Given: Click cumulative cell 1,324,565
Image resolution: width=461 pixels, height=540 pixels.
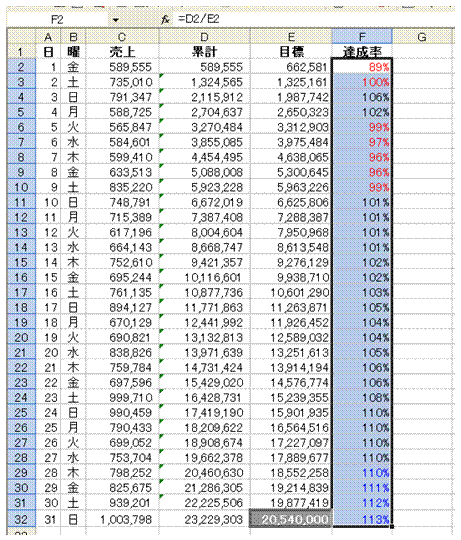Looking at the screenshot, I should (205, 82).
